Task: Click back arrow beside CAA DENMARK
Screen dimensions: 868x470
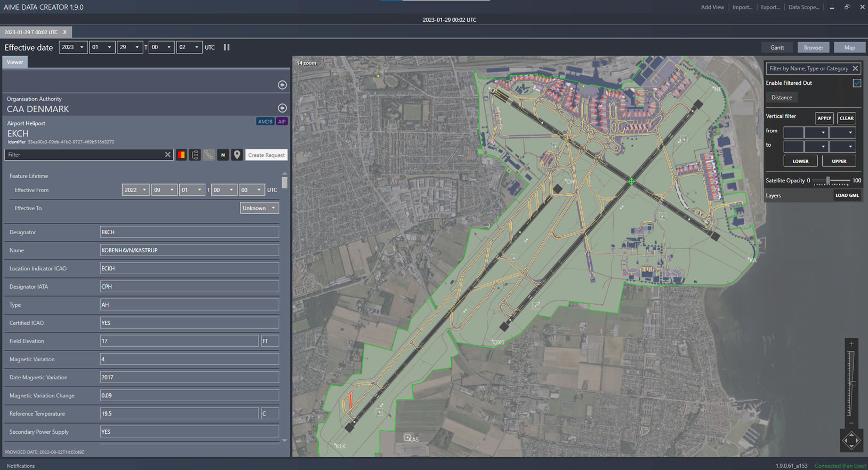Action: coord(282,108)
